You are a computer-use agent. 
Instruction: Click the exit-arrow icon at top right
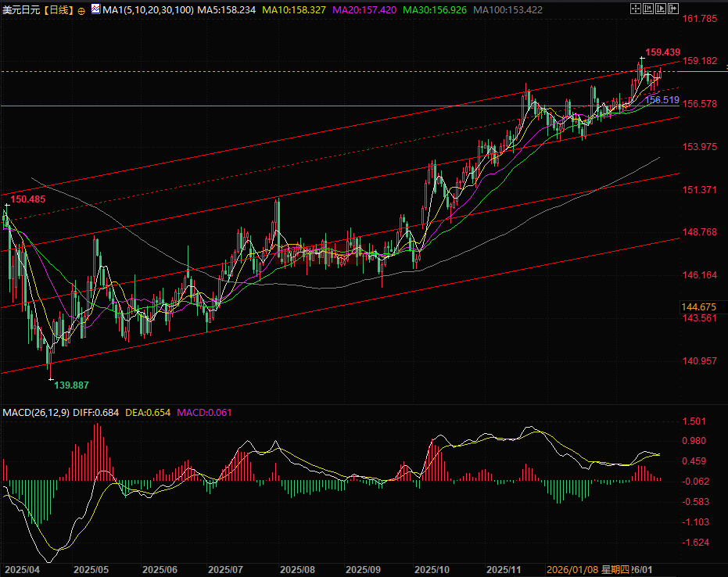pyautogui.click(x=672, y=9)
